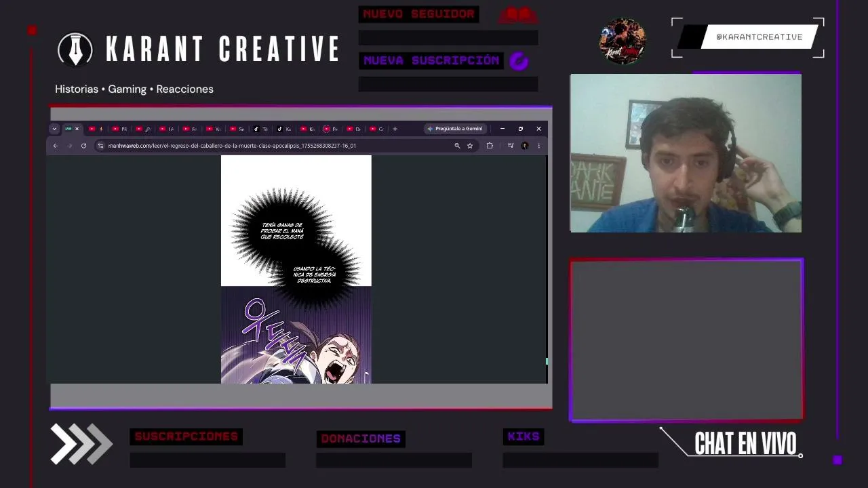Switch to the YouTube tab labeled PR
This screenshot has width=868, height=488.
(x=119, y=129)
